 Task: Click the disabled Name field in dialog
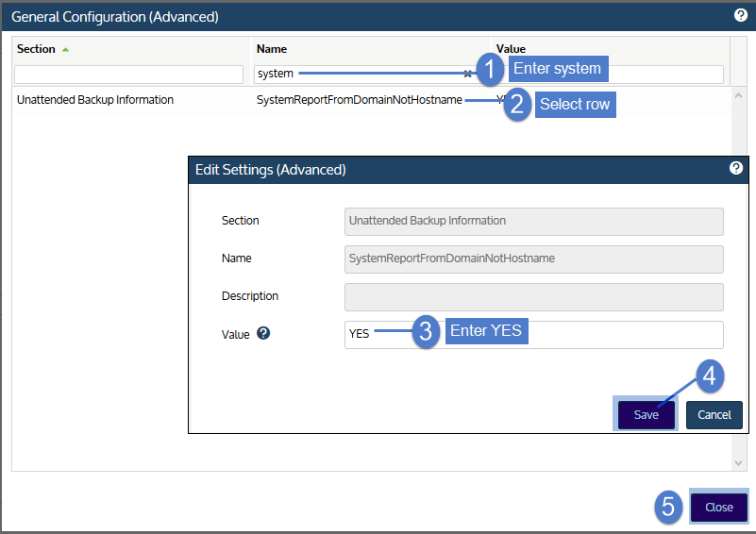pyautogui.click(x=534, y=259)
